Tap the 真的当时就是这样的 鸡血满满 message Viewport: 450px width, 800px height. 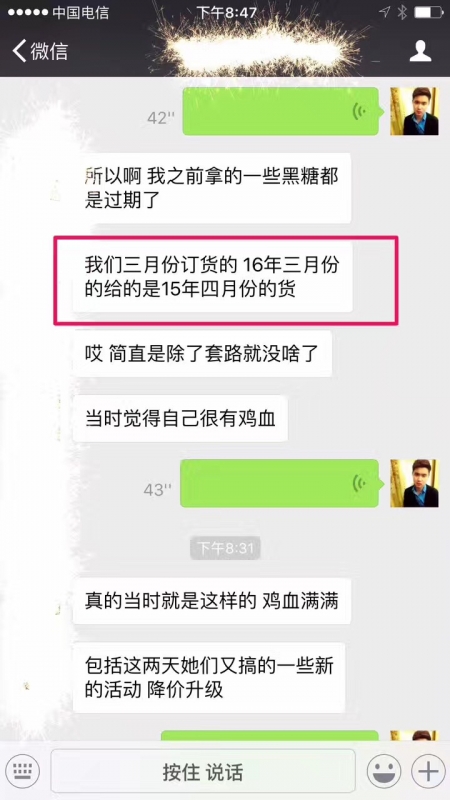click(212, 601)
